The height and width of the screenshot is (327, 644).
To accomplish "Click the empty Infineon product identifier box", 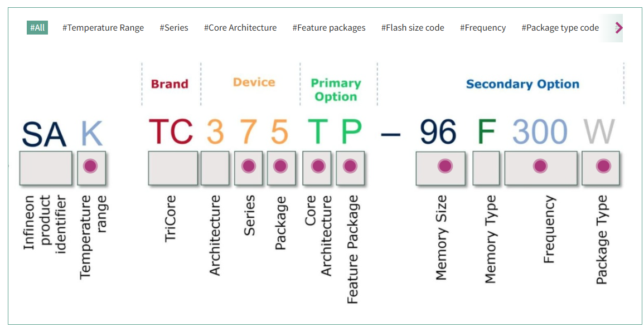I will pyautogui.click(x=46, y=168).
